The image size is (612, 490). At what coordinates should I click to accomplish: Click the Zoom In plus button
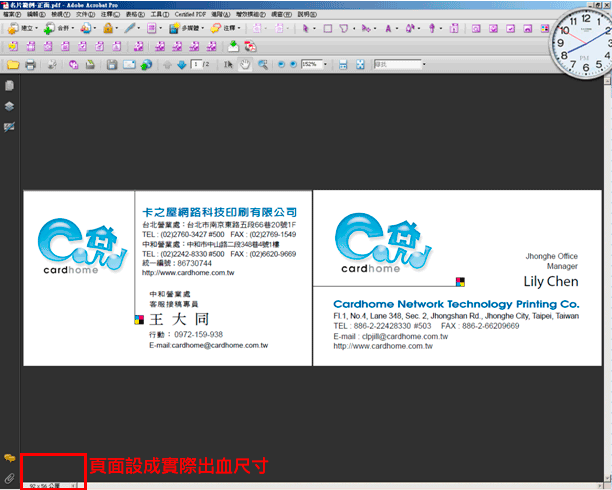click(294, 64)
